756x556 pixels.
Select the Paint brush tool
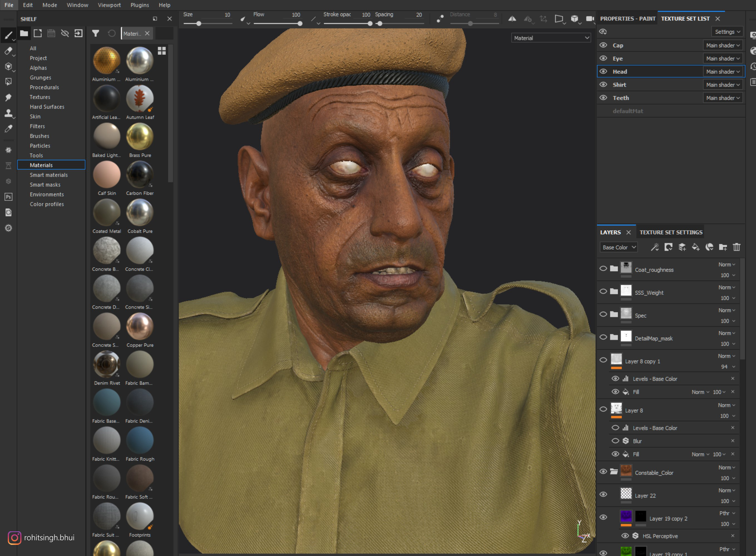click(9, 35)
